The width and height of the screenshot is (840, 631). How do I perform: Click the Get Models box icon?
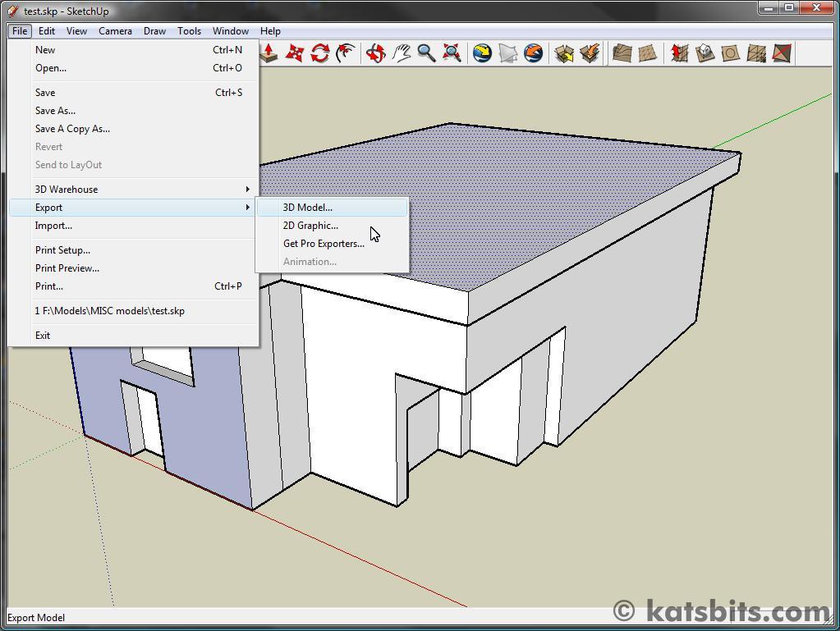click(x=564, y=53)
